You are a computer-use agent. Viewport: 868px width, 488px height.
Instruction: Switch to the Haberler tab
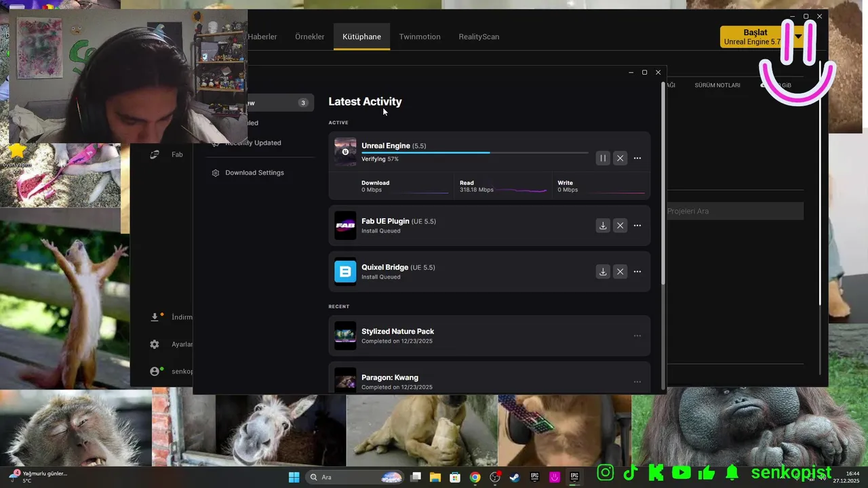[x=262, y=37]
